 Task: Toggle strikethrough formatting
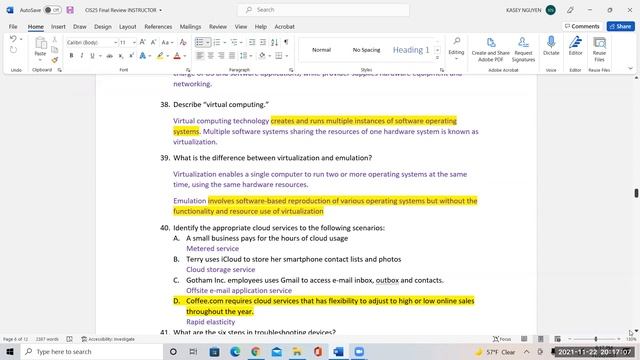click(x=109, y=56)
